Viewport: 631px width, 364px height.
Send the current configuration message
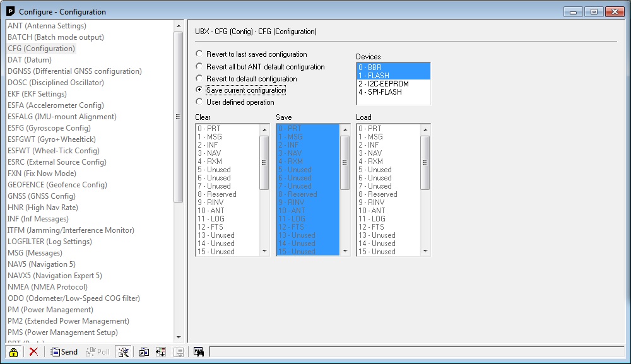pyautogui.click(x=64, y=352)
